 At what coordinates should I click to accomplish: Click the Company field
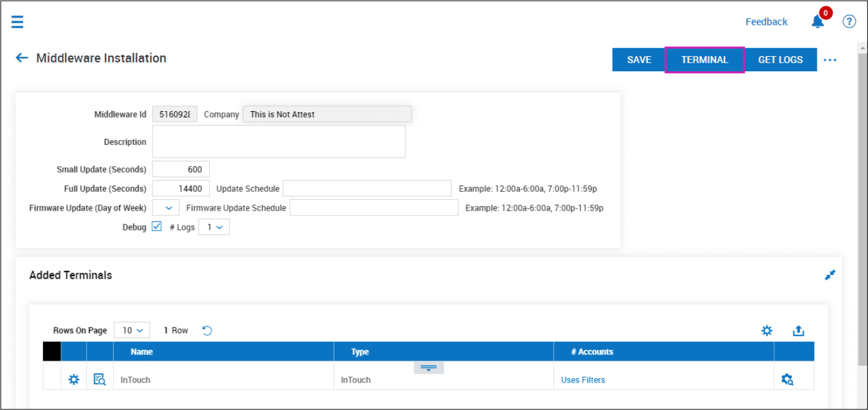(327, 114)
